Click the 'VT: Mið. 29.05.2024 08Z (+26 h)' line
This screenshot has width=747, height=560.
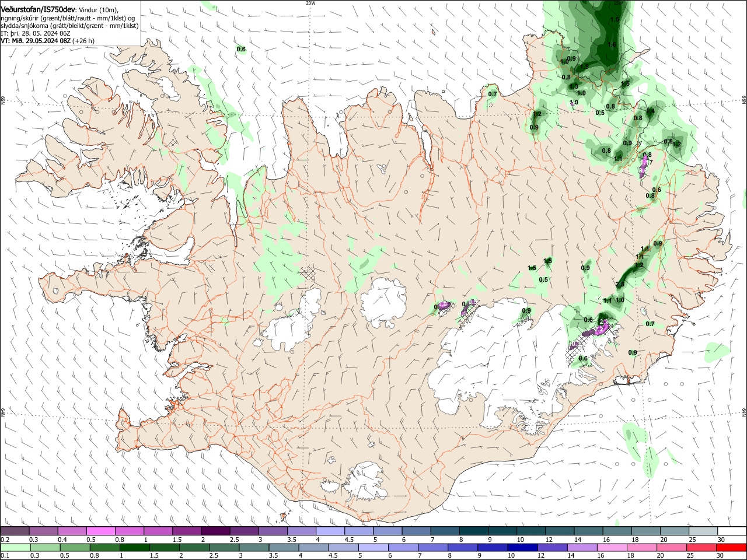click(47, 41)
